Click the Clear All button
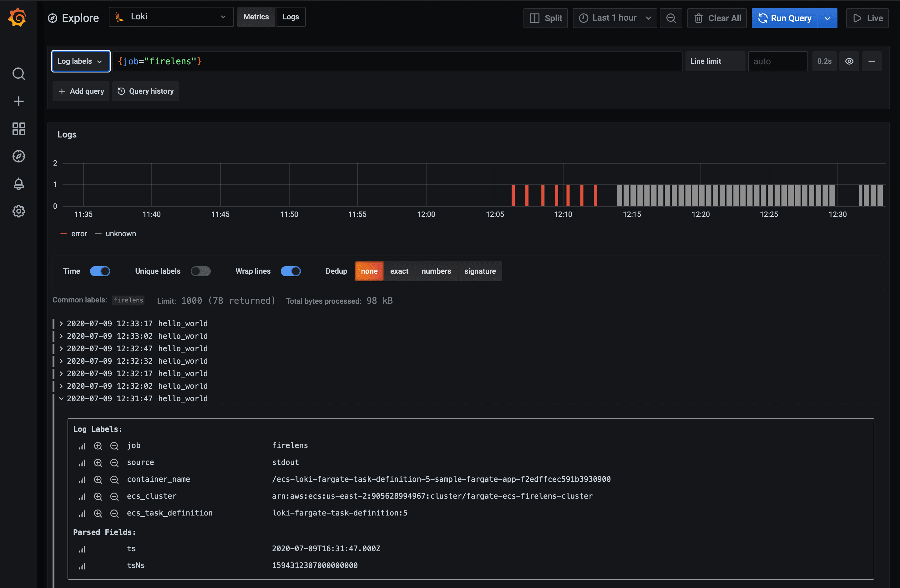 [x=717, y=18]
